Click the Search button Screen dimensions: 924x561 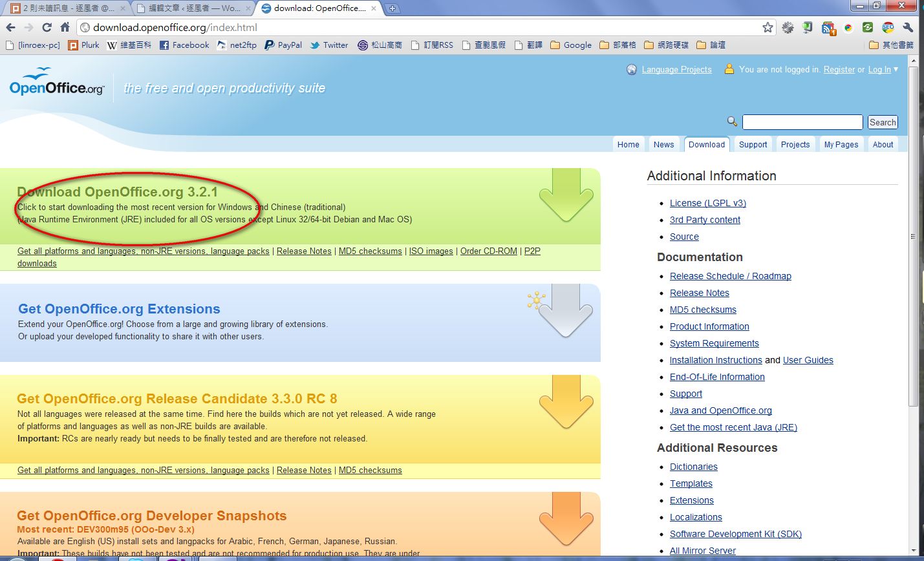883,122
